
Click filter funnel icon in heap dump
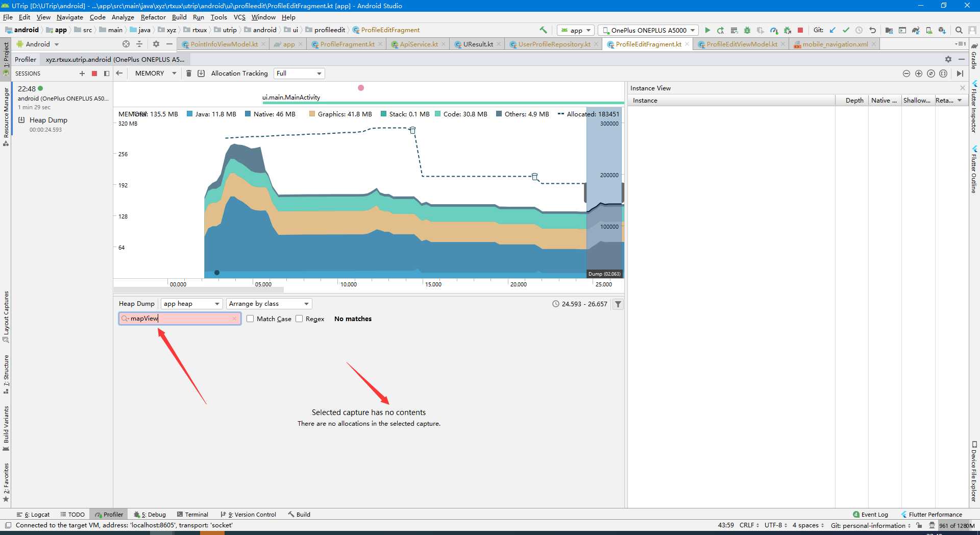pos(618,304)
